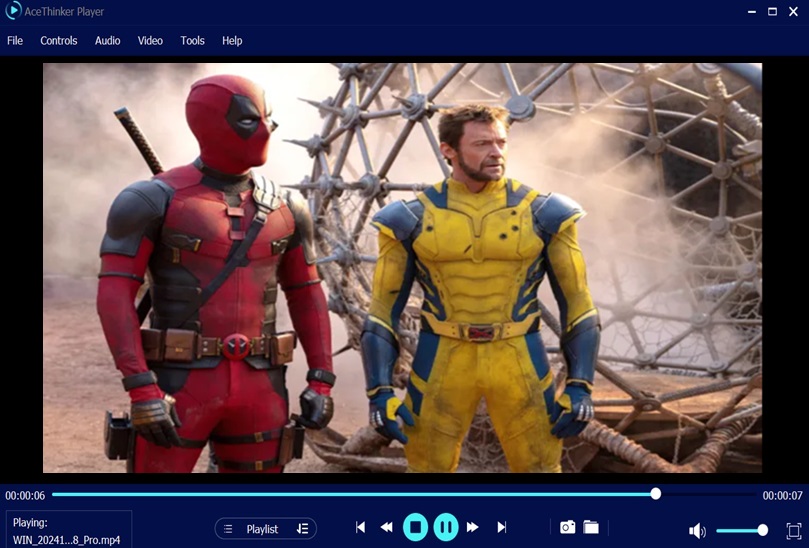
Task: Open the Controls menu
Action: tap(59, 41)
